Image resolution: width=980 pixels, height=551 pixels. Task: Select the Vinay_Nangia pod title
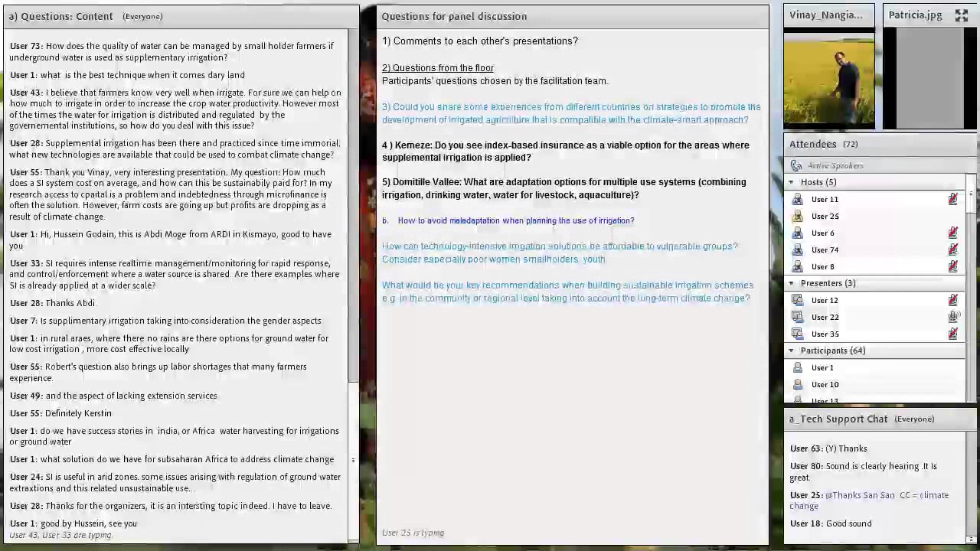[825, 15]
